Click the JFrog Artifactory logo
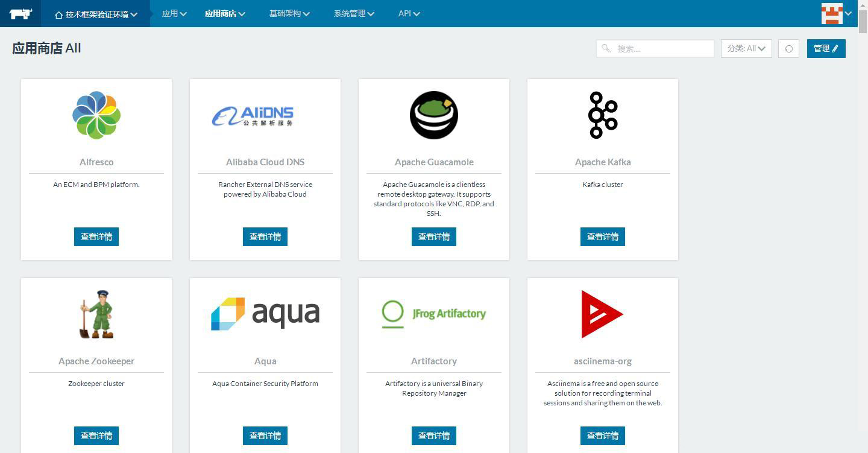 (434, 314)
